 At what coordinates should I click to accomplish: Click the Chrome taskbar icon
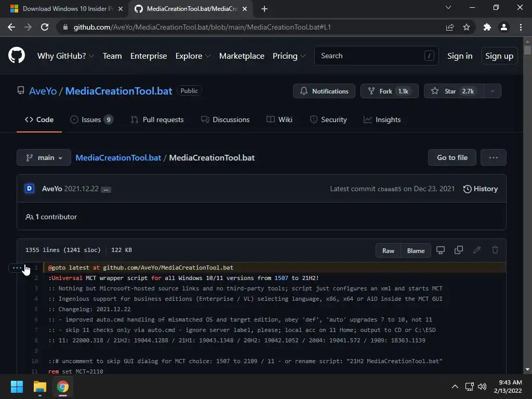click(x=63, y=387)
